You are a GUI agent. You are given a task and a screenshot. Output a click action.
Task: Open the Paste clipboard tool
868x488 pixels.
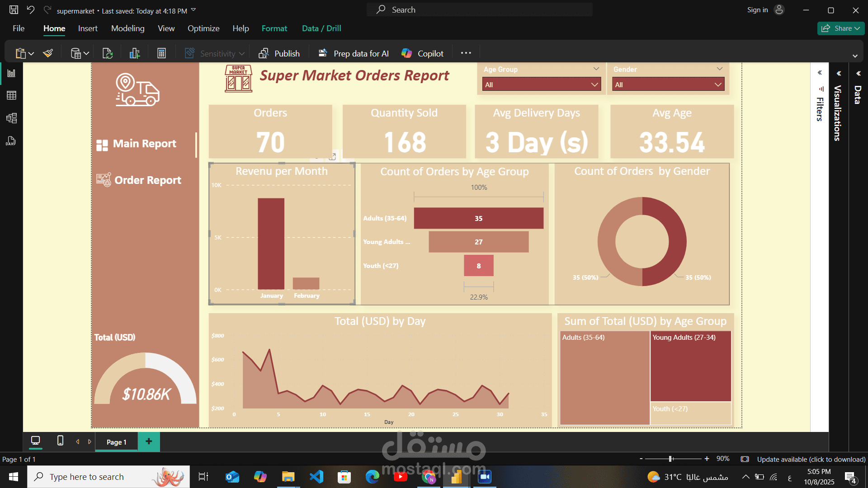click(x=20, y=53)
